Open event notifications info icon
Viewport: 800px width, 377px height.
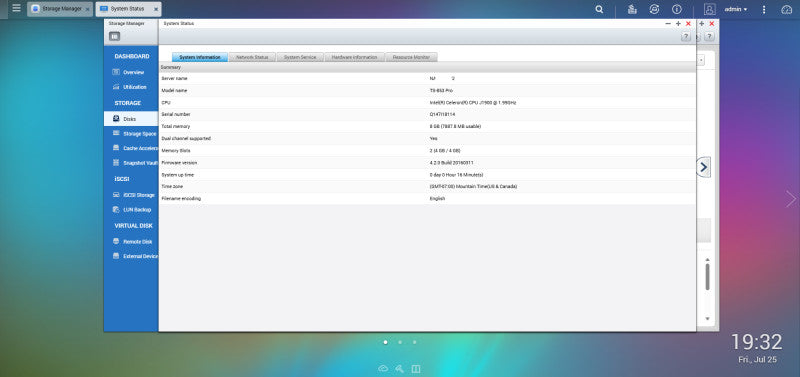pyautogui.click(x=677, y=9)
